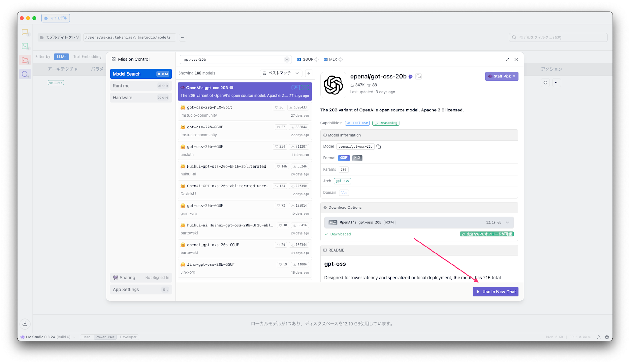Image resolution: width=630 pixels, height=364 pixels.
Task: Click Use in New Chat button
Action: coord(495,292)
